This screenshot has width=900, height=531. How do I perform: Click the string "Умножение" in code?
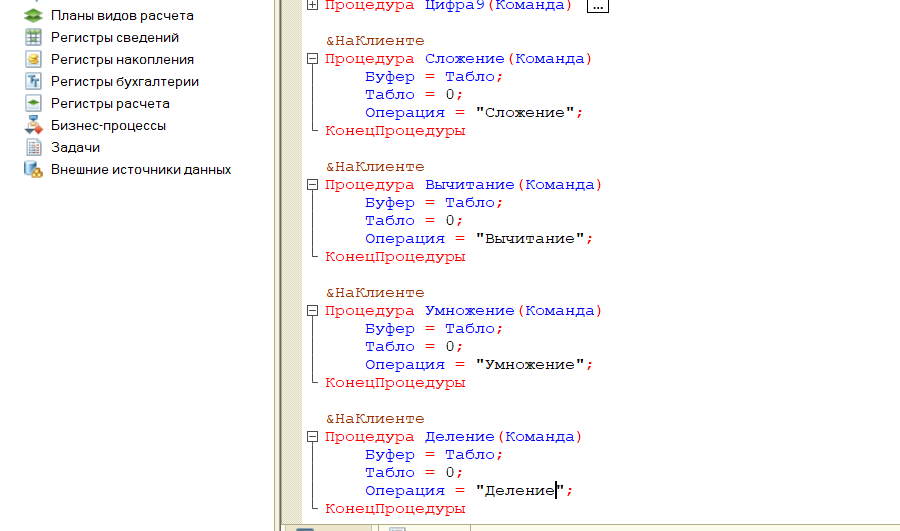(530, 365)
